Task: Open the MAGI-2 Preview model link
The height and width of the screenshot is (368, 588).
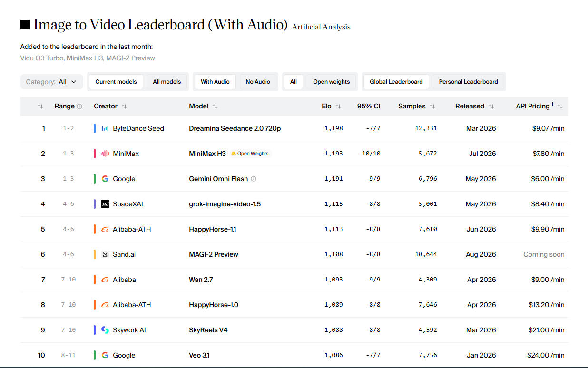Action: (x=214, y=254)
